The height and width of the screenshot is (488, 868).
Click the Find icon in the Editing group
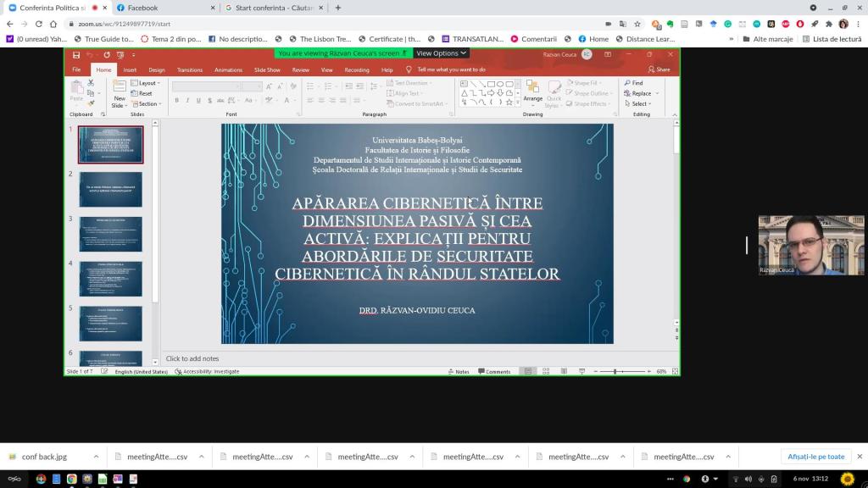point(633,83)
